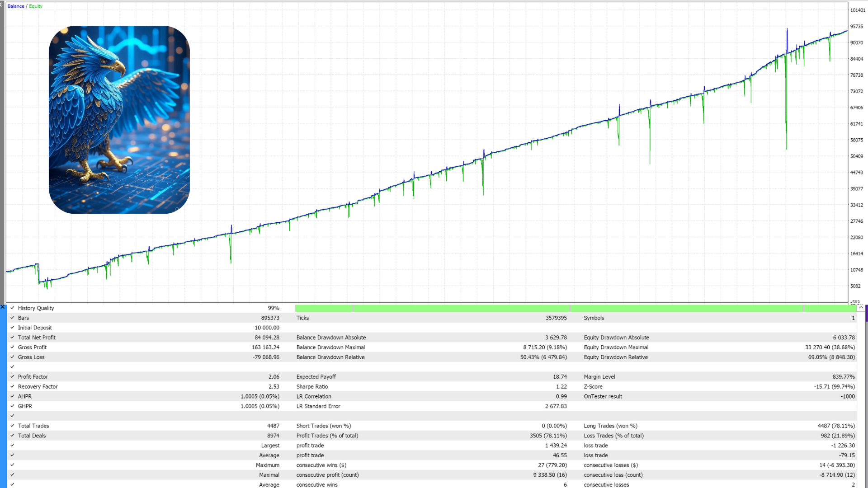Click the Equity Drawdown Maximal value 33 270.40 (38.68%)
Viewport: 868px width, 488px height.
830,347
